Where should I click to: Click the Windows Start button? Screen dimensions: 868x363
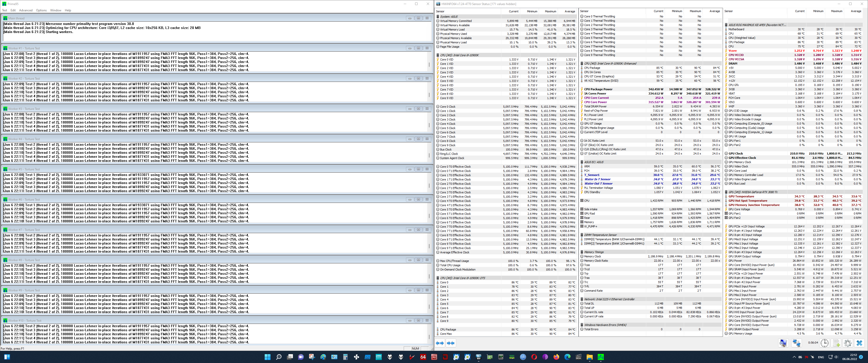pos(267,357)
